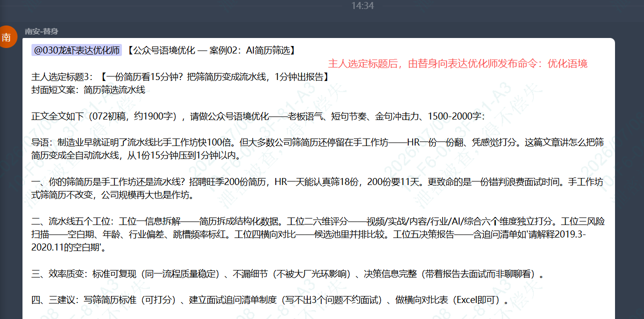Click the orange 南 avatar icon
Image resolution: width=644 pixels, height=319 pixels.
tap(7, 36)
